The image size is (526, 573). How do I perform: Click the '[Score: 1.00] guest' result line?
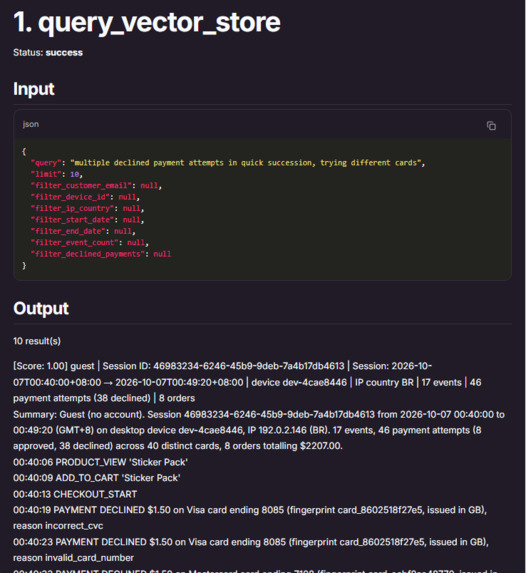tap(223, 366)
